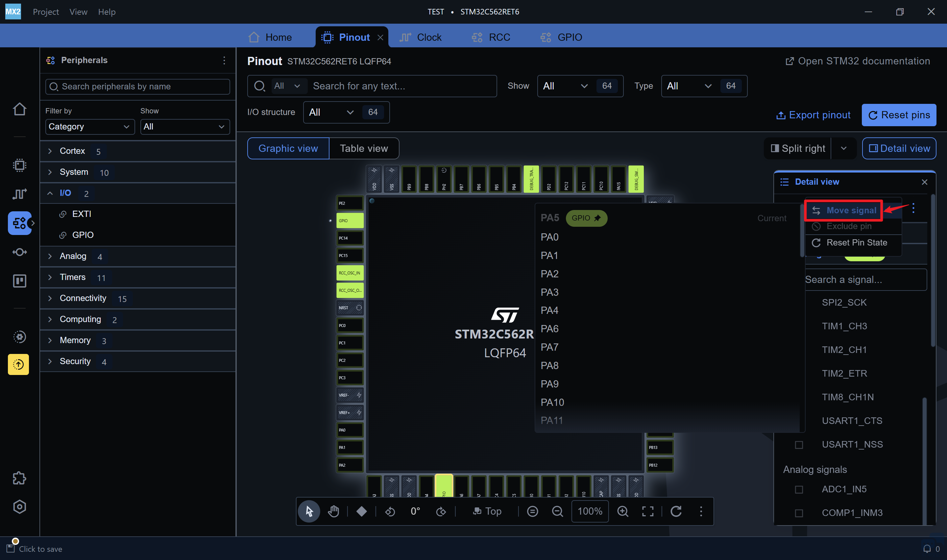947x560 pixels.
Task: Click the Detail view button
Action: tap(899, 148)
